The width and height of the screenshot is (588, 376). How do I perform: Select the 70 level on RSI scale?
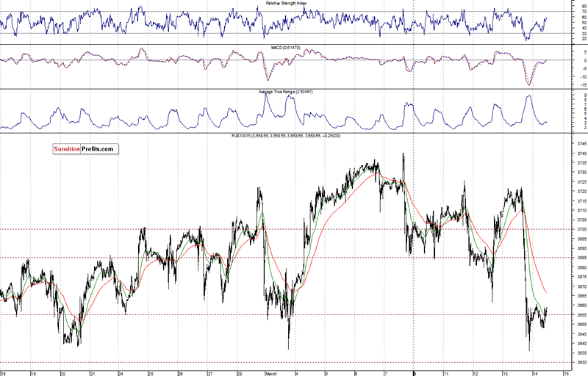pos(584,12)
